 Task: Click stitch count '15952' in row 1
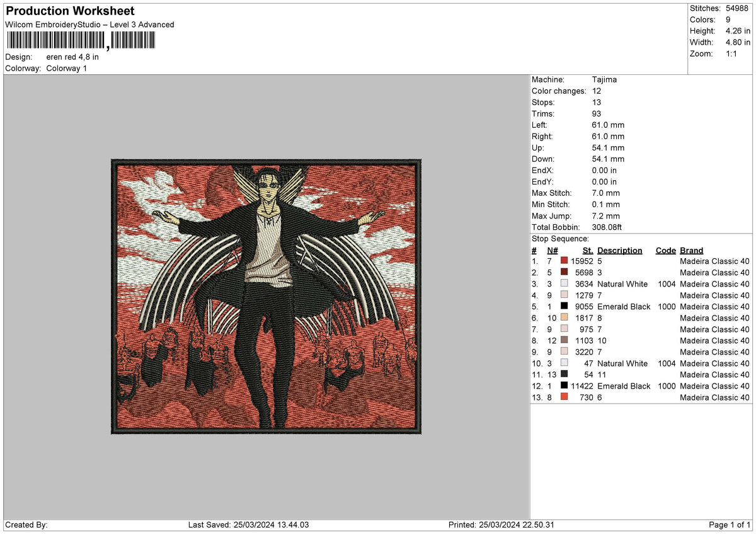click(582, 261)
